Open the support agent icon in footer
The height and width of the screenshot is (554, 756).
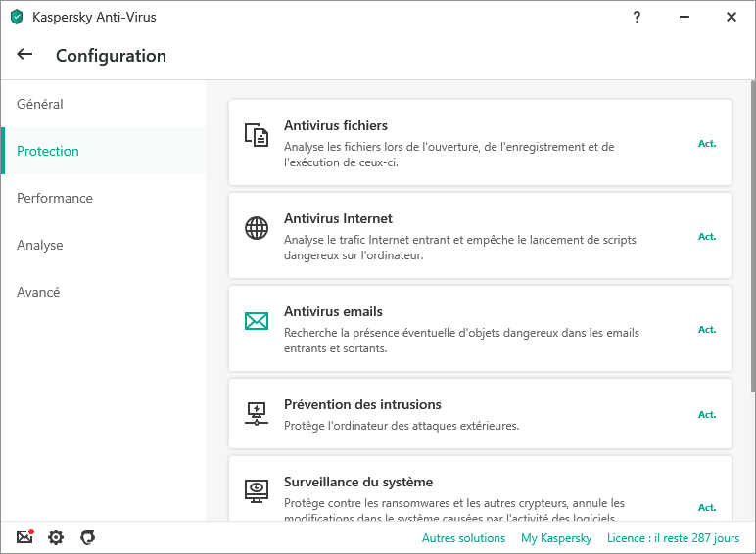87,537
